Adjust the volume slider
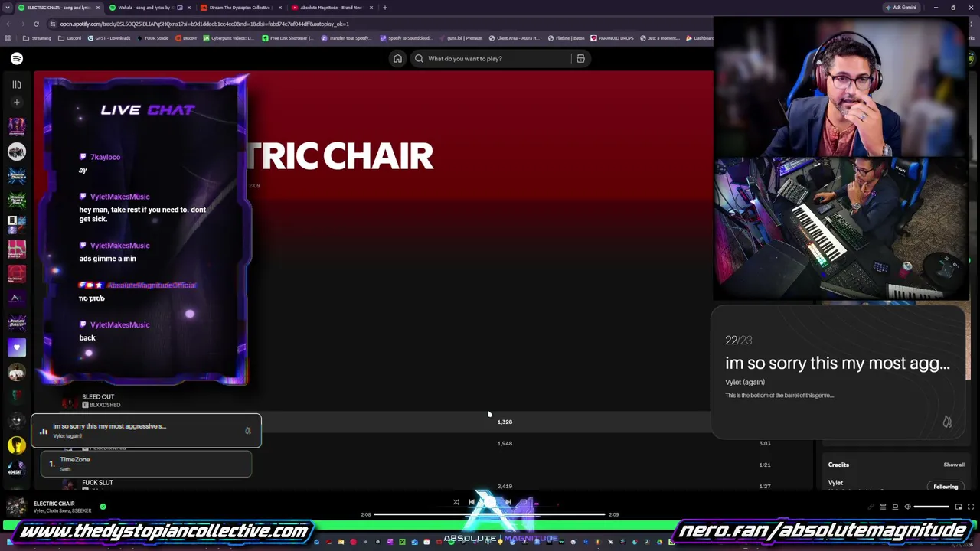This screenshot has width=980, height=551. [932, 507]
